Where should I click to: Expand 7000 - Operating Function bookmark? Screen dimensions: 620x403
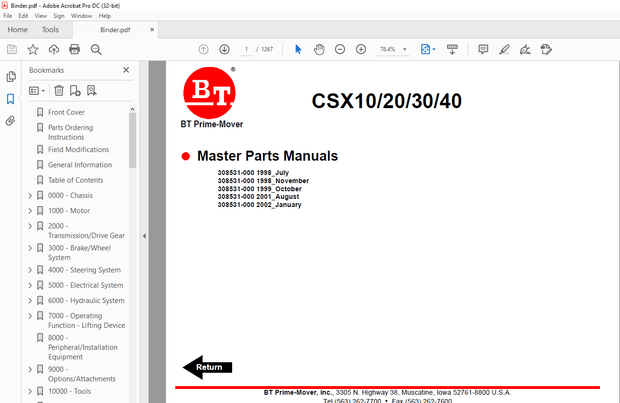[30, 316]
